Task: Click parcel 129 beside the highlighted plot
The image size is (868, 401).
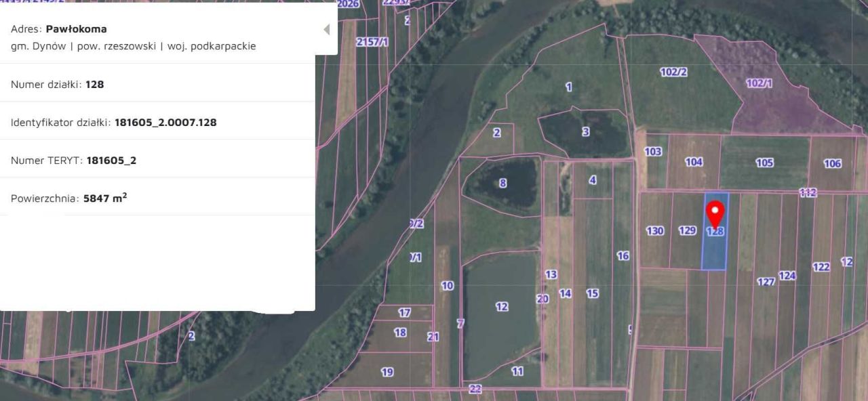Action: [x=687, y=230]
